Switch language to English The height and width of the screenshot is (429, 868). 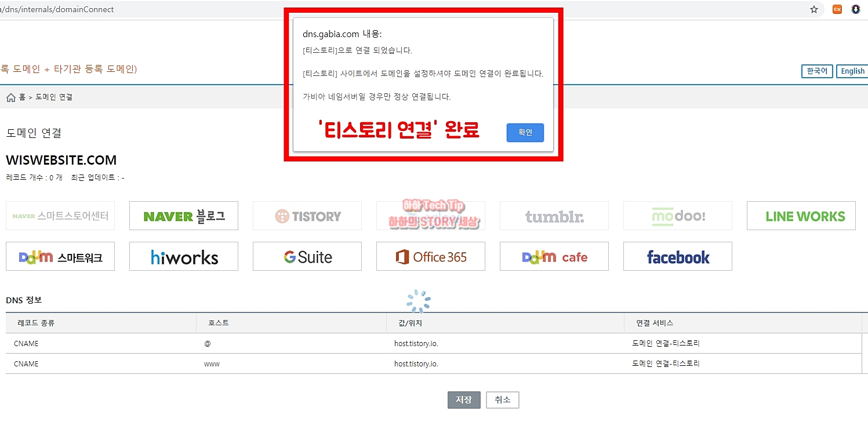[852, 71]
